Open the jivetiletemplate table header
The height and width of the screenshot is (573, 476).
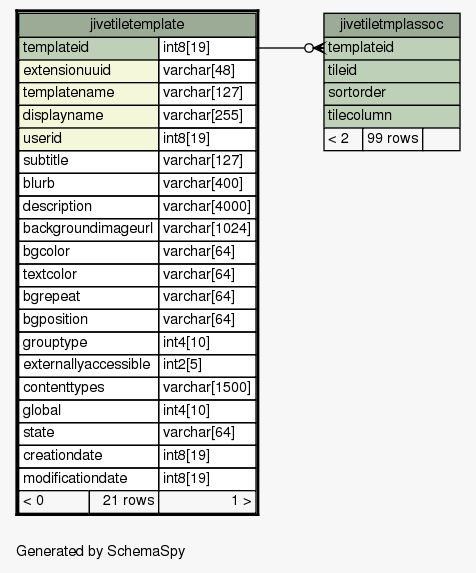point(137,25)
